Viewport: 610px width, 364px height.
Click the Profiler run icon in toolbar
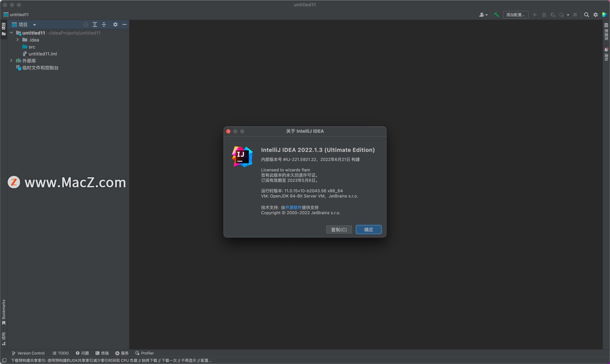[x=561, y=15]
